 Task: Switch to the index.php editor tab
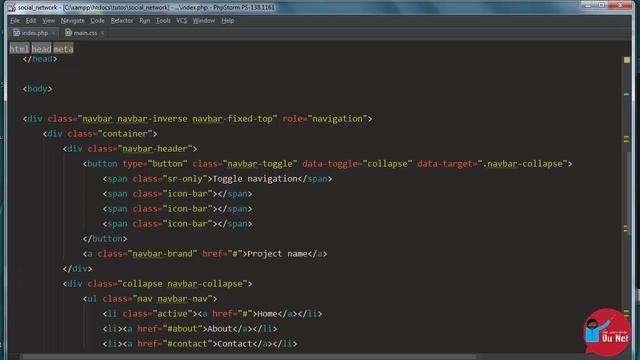34,33
